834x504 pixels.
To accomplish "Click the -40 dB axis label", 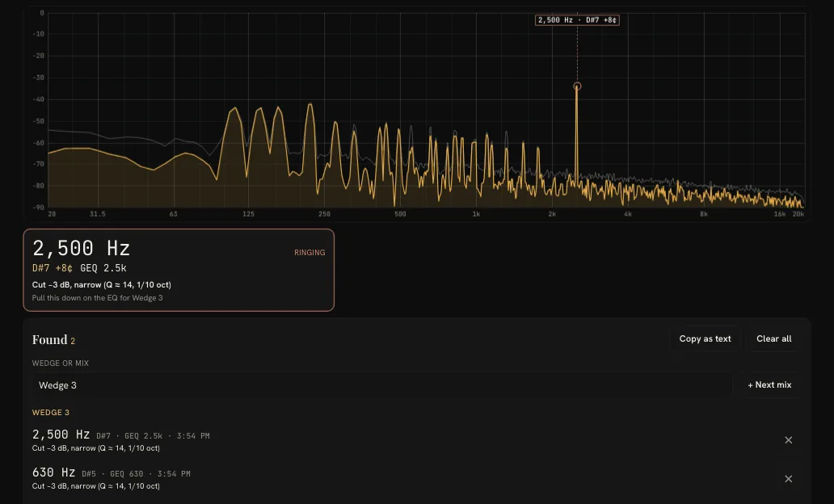I will click(40, 99).
